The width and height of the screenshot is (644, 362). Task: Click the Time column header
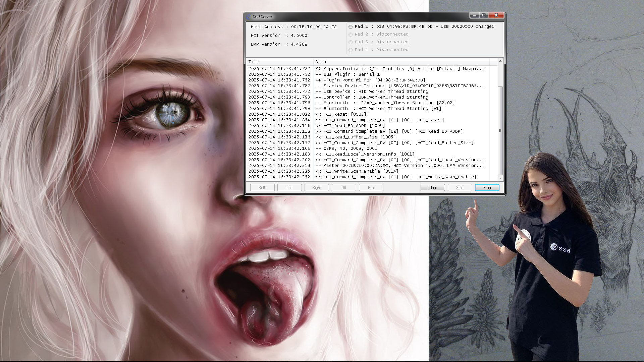click(x=280, y=62)
